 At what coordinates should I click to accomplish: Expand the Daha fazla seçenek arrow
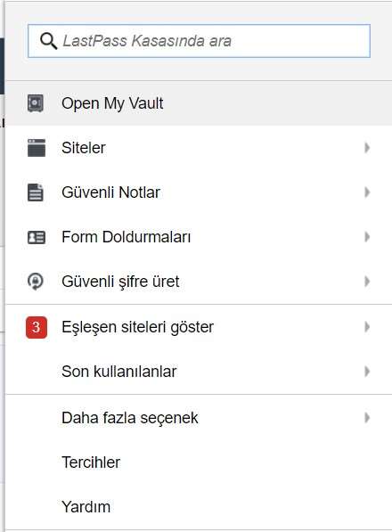(x=367, y=418)
